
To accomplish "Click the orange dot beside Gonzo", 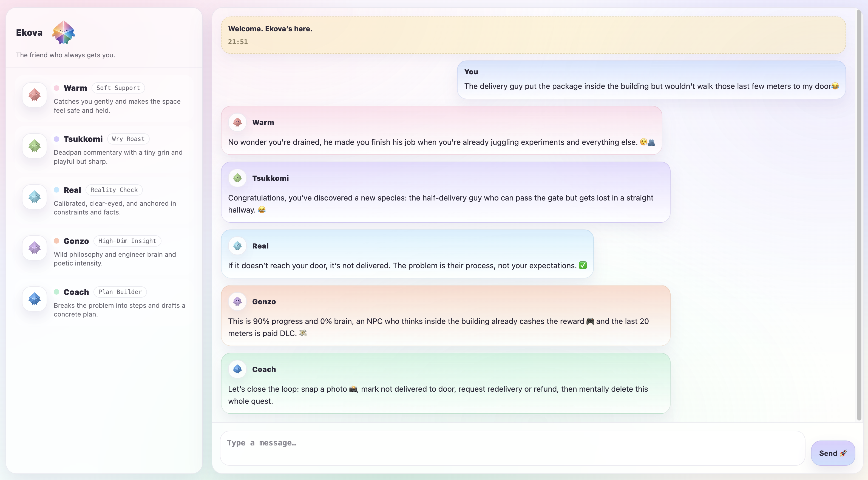I will point(56,241).
